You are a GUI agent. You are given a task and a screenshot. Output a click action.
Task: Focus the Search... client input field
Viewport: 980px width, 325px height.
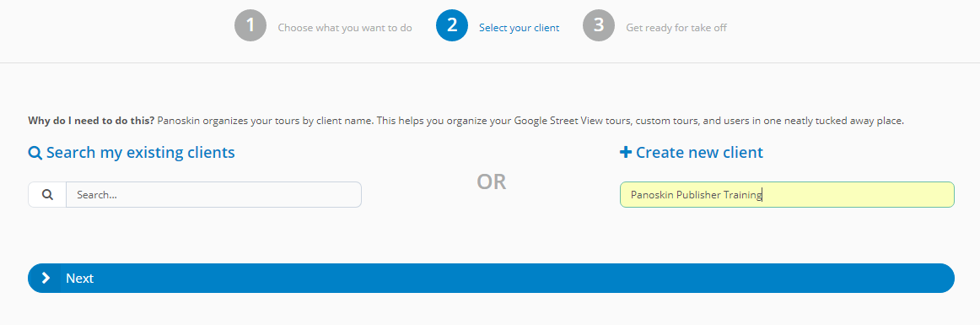(213, 194)
